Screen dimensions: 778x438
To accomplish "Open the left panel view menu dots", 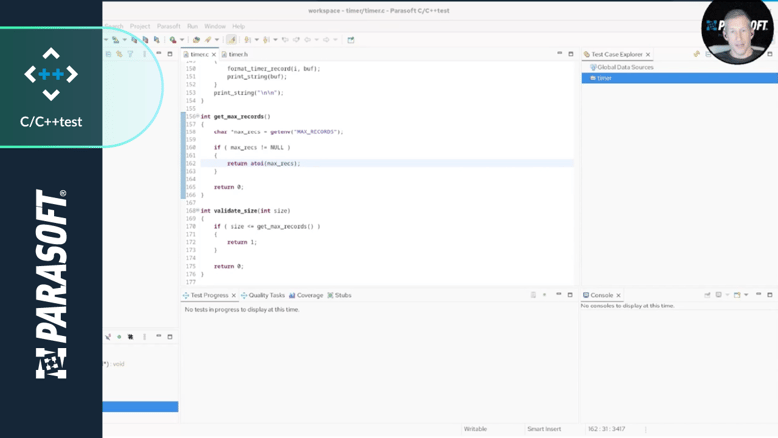I will click(144, 54).
